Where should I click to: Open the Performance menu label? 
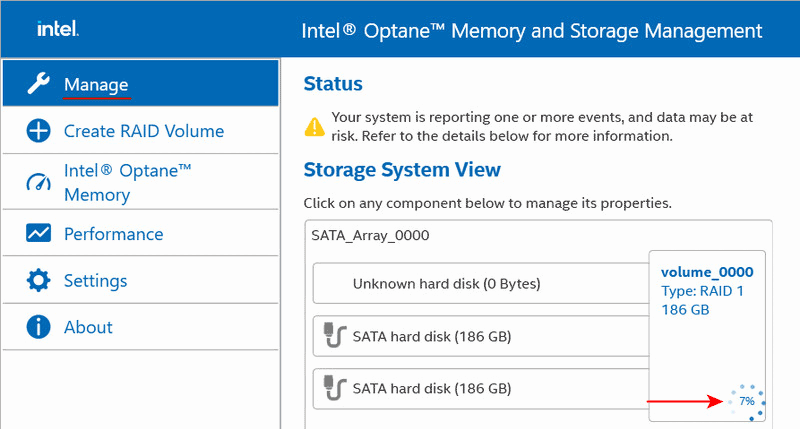point(113,234)
